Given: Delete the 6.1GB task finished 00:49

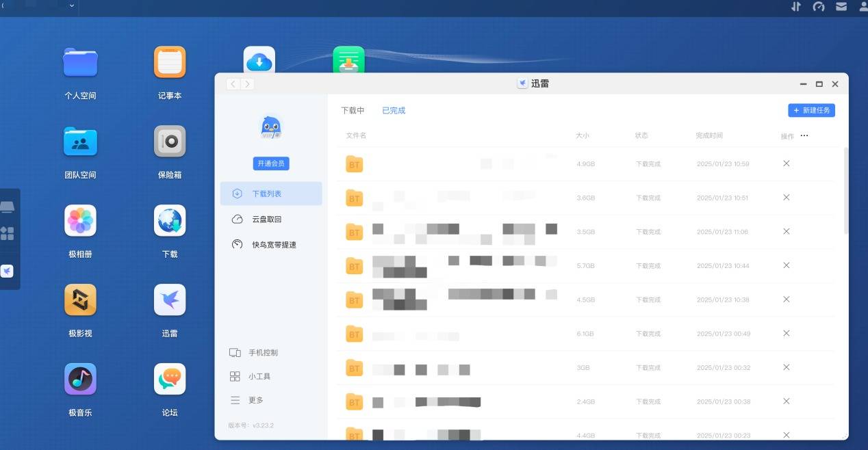Looking at the screenshot, I should (787, 333).
